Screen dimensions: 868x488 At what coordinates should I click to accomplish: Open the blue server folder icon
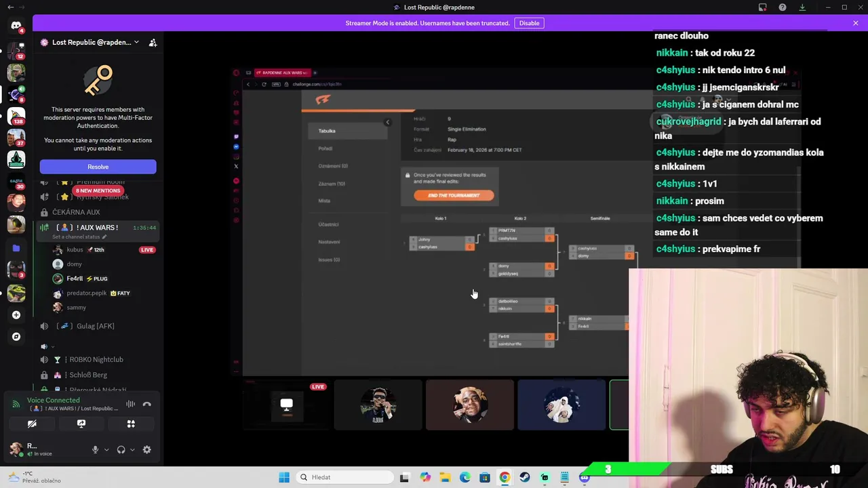16,248
